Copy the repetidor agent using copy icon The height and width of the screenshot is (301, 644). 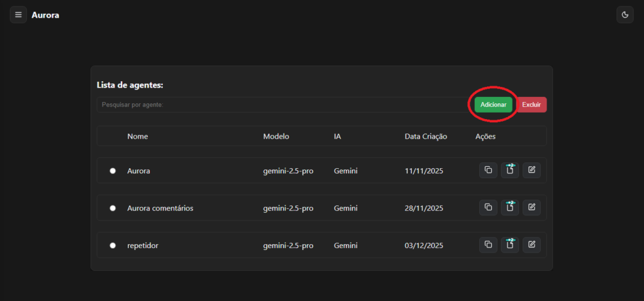coord(488,245)
